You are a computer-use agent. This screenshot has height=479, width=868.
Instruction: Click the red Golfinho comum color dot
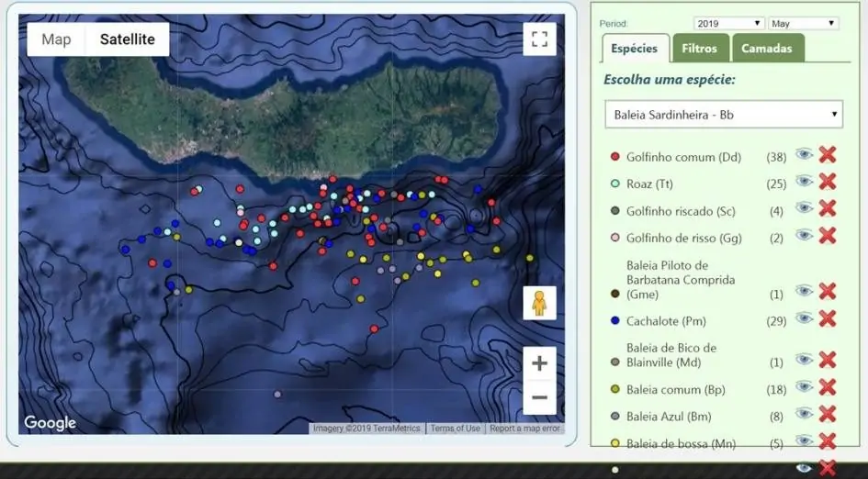[614, 157]
